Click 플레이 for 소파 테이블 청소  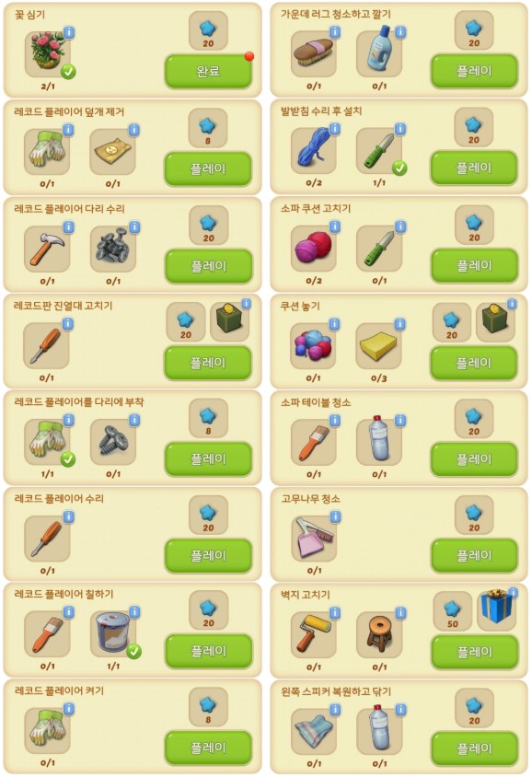click(x=474, y=460)
